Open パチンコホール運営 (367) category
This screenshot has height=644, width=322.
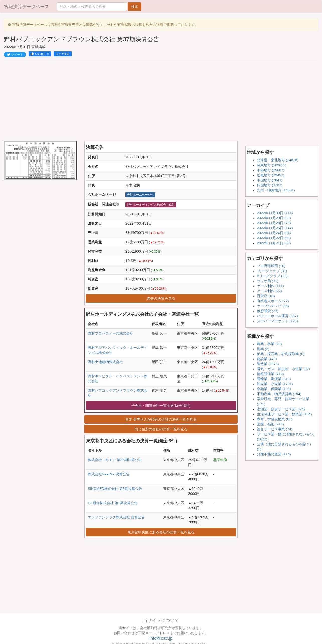pos(277,316)
